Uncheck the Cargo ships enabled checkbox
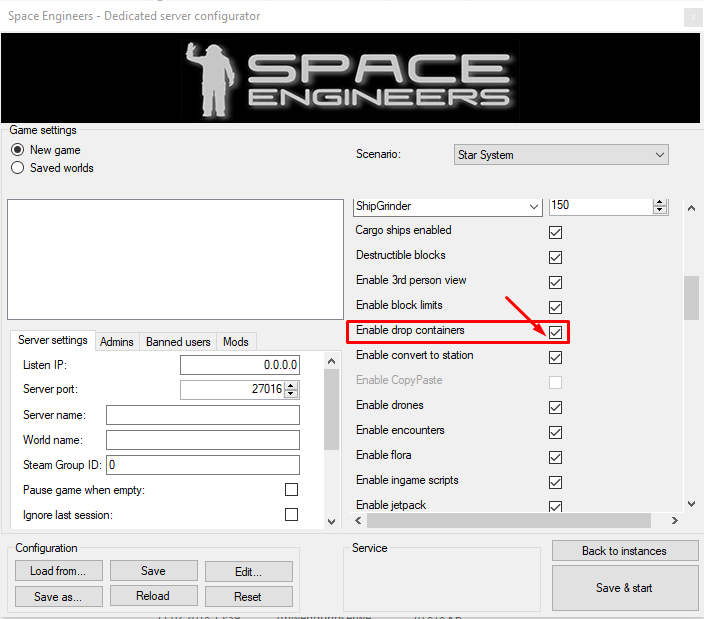 (556, 232)
